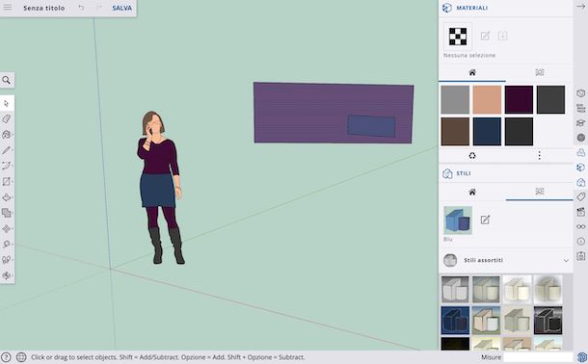Edit the Blu style
Viewport: 588px width, 364px height.
(x=485, y=220)
